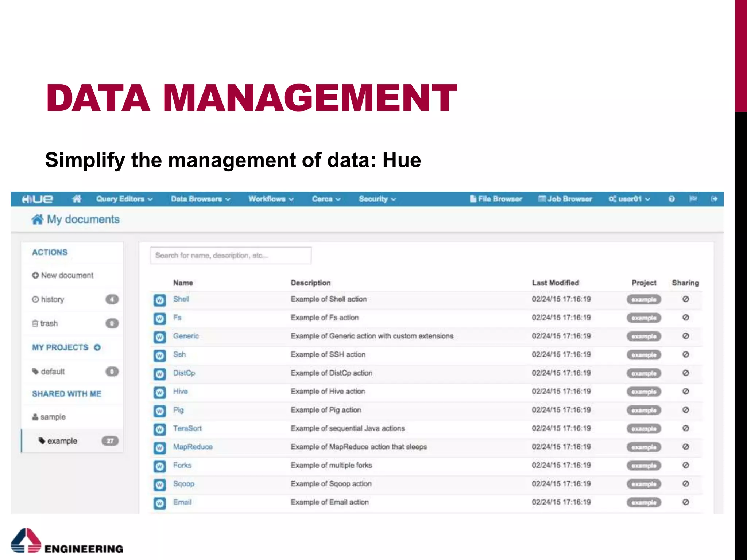Sort by Name column header
Viewport: 747px width, 560px height.
pos(183,283)
